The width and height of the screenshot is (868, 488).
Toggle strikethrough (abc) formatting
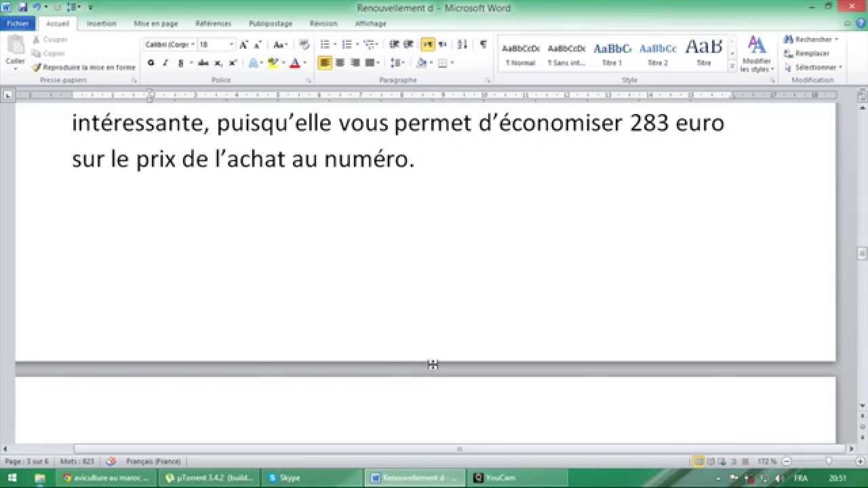click(x=203, y=63)
